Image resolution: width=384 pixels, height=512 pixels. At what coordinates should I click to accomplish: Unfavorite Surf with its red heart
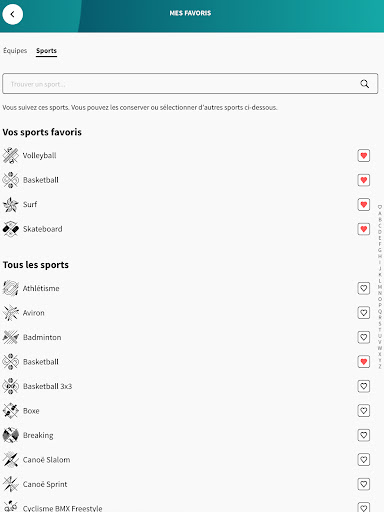364,204
